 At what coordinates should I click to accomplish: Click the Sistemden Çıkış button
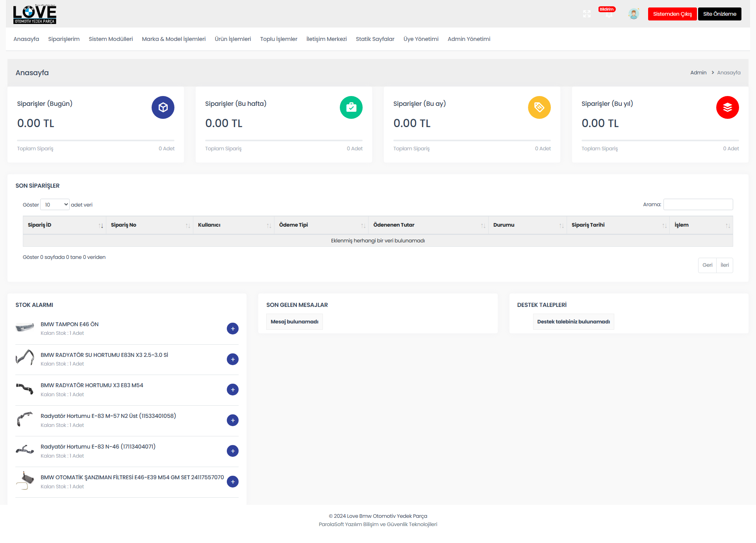672,14
